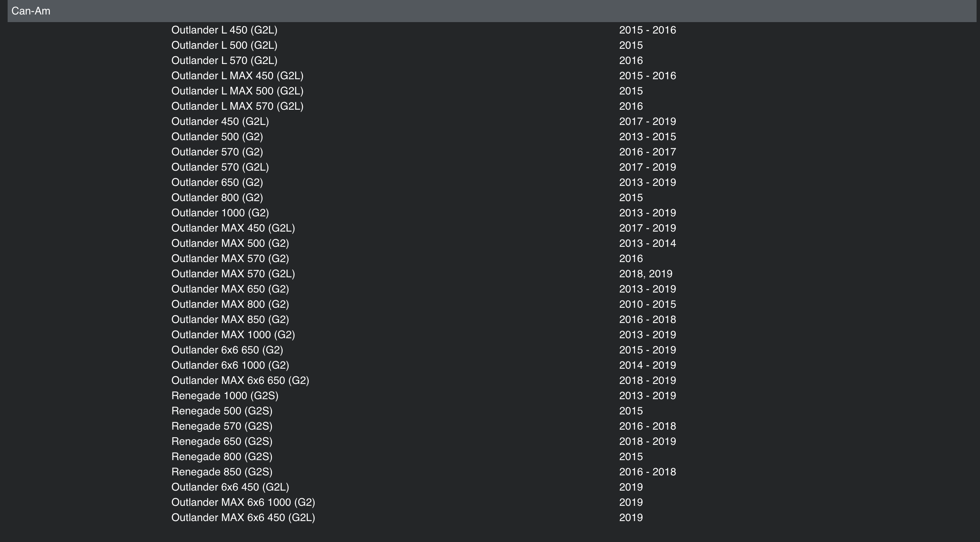Click Outlander MAX 500 (G2)
The height and width of the screenshot is (542, 980).
pos(230,243)
